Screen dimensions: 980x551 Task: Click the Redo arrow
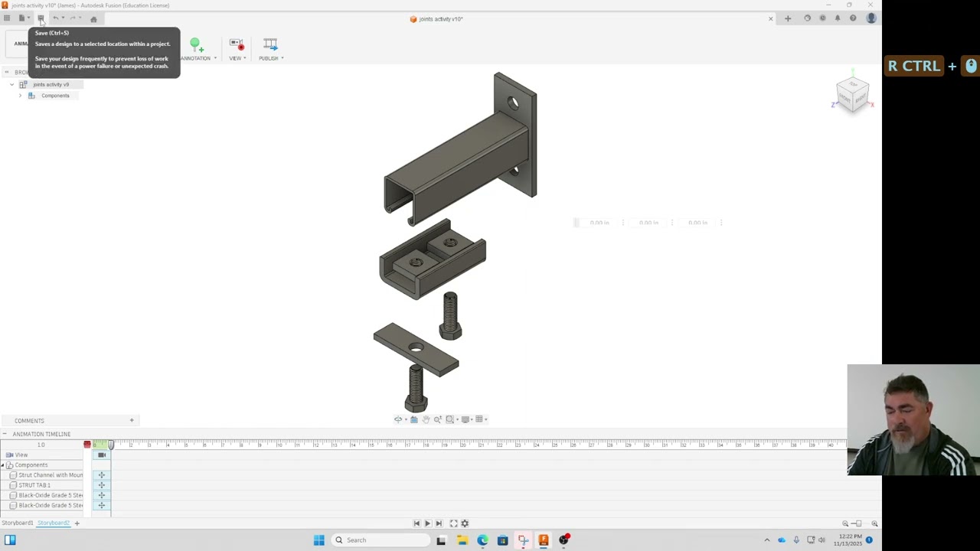point(73,18)
